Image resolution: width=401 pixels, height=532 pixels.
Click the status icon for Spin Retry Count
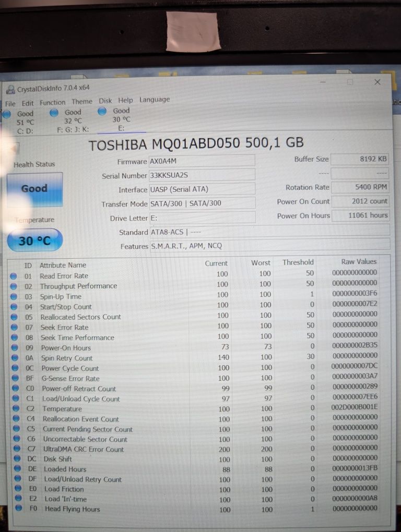15,358
